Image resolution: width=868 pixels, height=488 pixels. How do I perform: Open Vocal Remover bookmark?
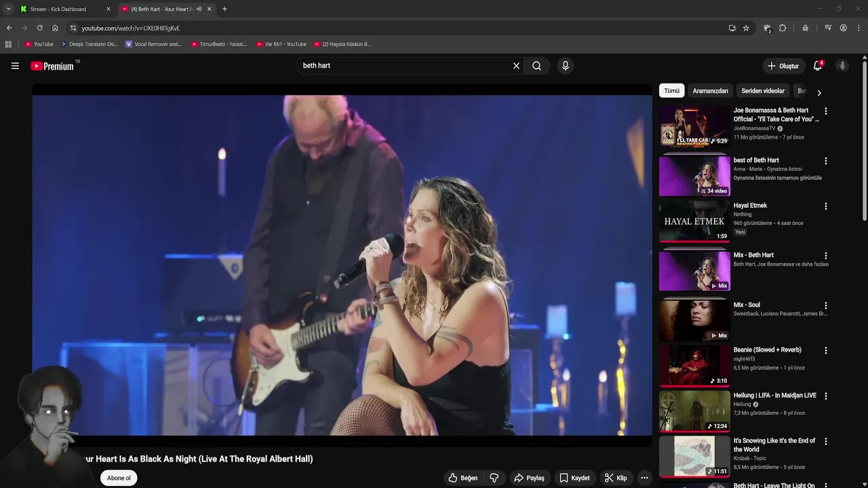[154, 44]
